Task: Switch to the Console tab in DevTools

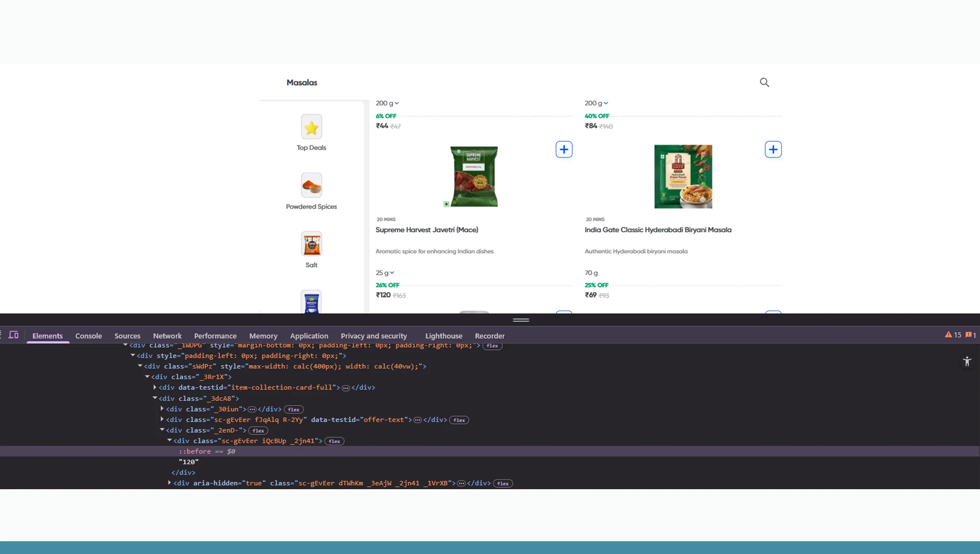Action: pyautogui.click(x=89, y=335)
